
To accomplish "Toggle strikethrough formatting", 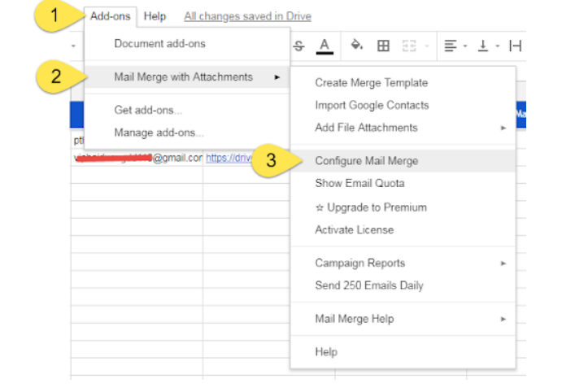I will [298, 46].
